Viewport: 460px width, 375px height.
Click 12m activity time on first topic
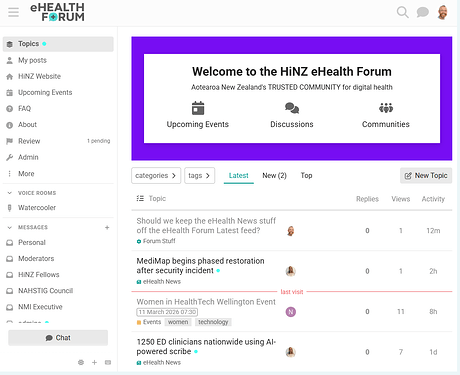pyautogui.click(x=433, y=231)
